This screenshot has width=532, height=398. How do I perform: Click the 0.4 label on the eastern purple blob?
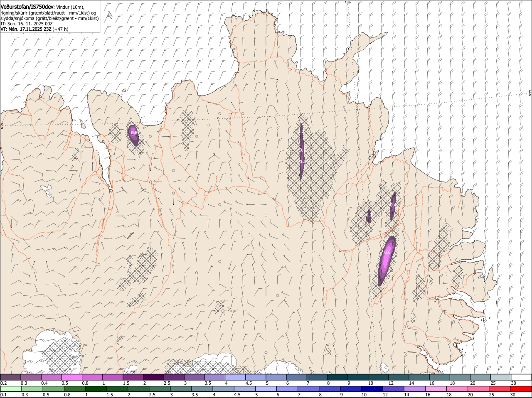(x=393, y=205)
